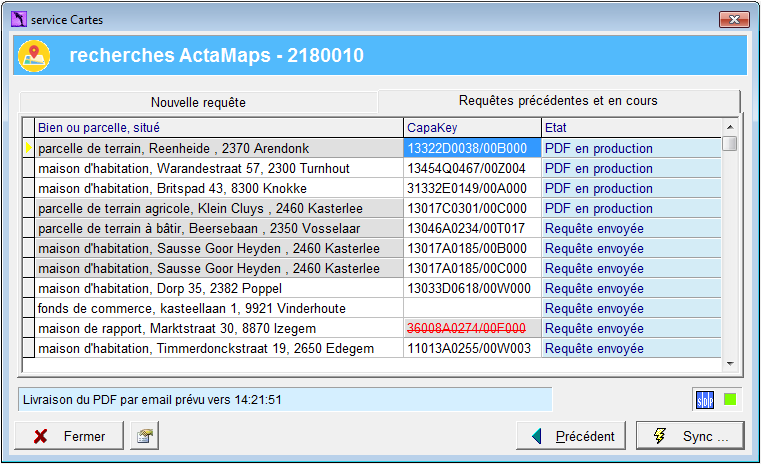
Task: Select row 'maison d'habitation, Warandestraat 57, 2300 Turnhout'
Action: click(219, 168)
